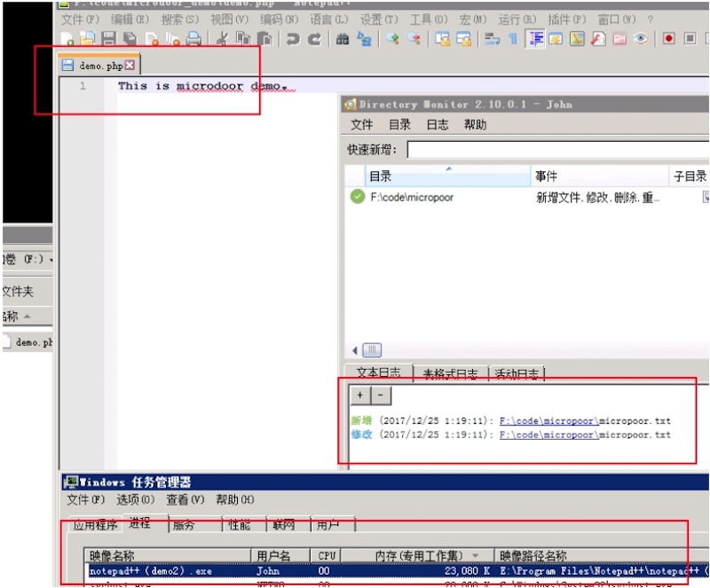Expand log text with the + button

360,395
